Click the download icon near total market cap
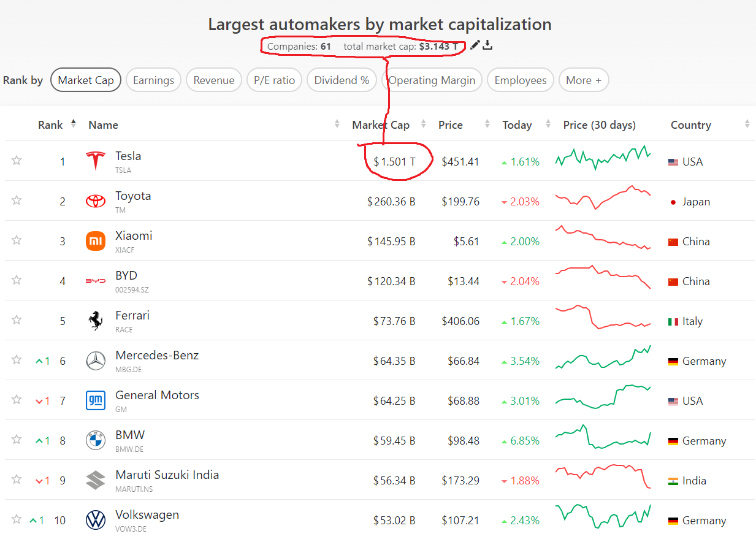 [487, 45]
